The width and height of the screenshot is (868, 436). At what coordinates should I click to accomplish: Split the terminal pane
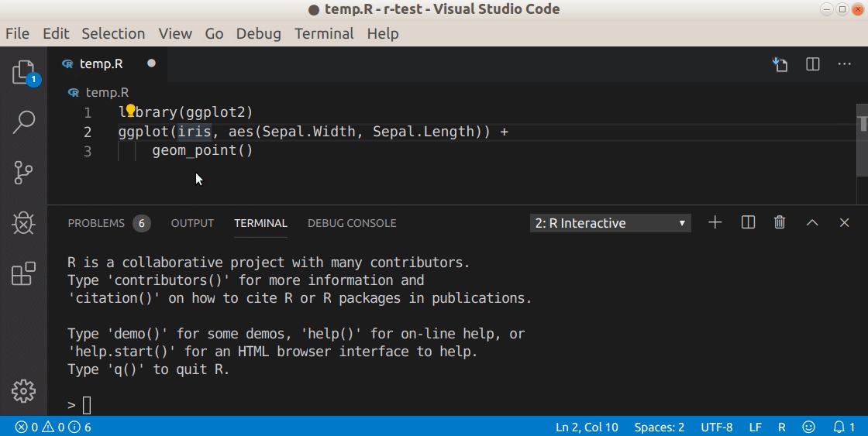748,223
